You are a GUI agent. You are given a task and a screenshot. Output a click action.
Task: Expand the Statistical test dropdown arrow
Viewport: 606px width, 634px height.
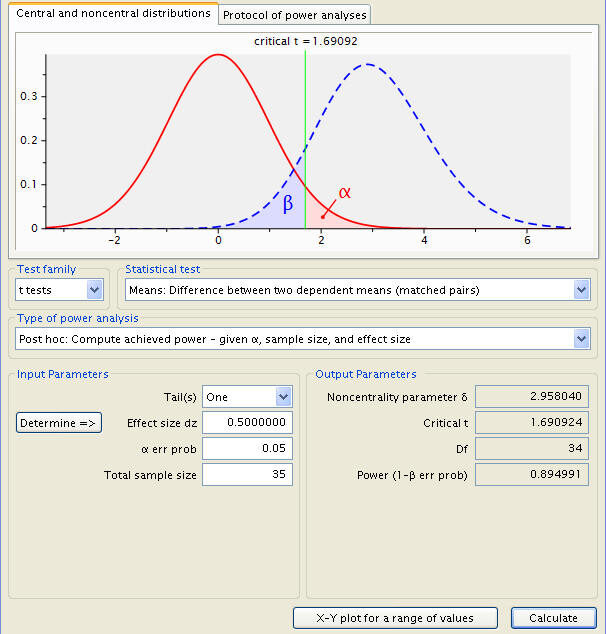(581, 290)
